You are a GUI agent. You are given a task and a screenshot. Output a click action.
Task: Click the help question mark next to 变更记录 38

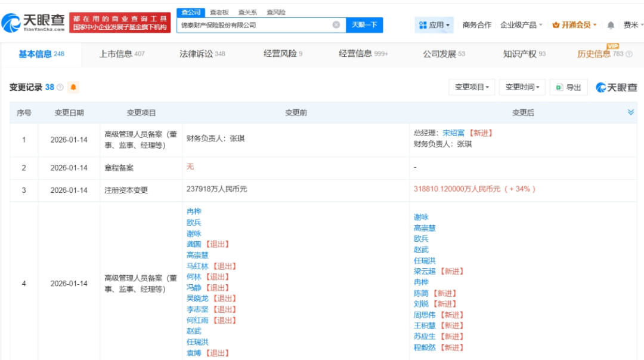pos(60,87)
